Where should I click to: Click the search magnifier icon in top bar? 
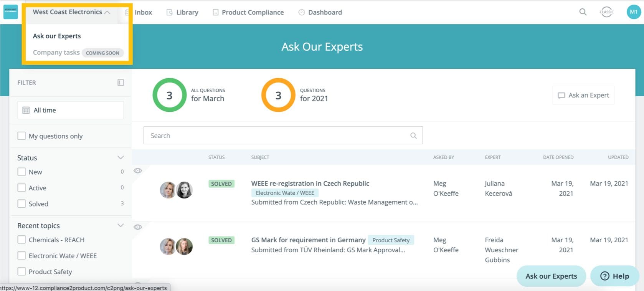coord(583,12)
